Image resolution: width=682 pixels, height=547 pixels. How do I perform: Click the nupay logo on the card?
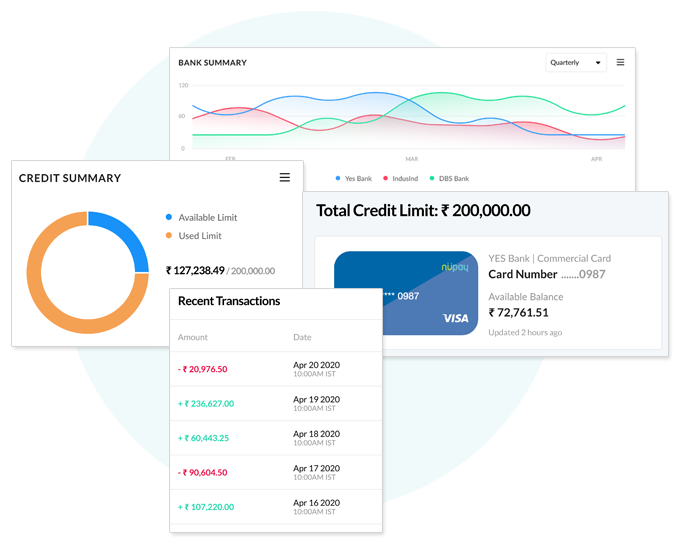[x=455, y=267]
